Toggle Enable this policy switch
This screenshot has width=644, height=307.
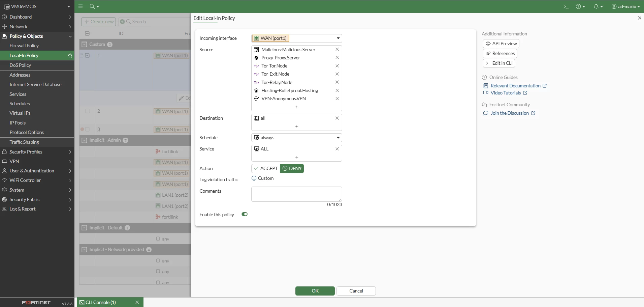coord(245,214)
